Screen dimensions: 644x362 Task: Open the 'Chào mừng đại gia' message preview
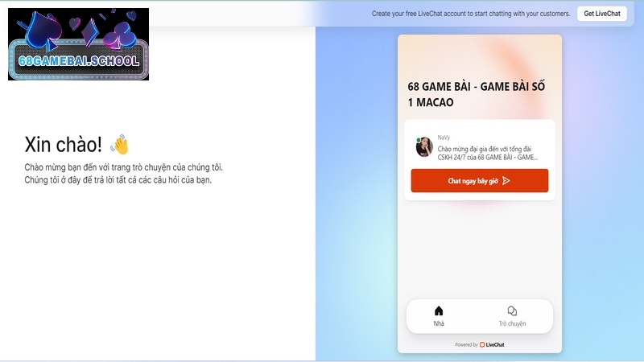pos(488,153)
